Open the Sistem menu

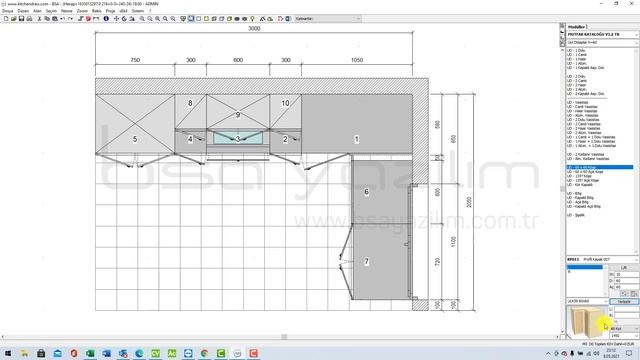point(138,11)
